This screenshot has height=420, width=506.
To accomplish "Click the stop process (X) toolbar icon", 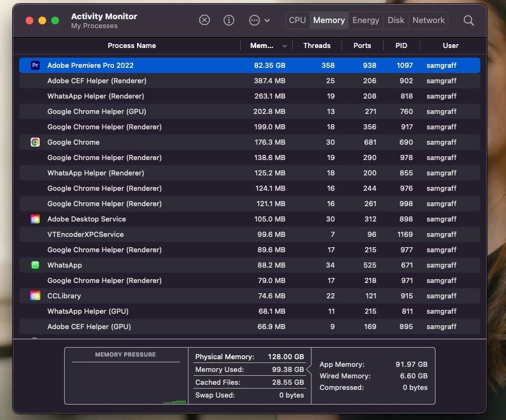I will click(204, 20).
